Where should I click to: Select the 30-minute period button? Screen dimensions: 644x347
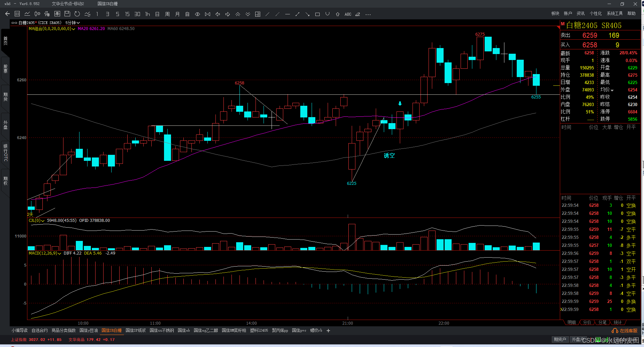(x=137, y=14)
